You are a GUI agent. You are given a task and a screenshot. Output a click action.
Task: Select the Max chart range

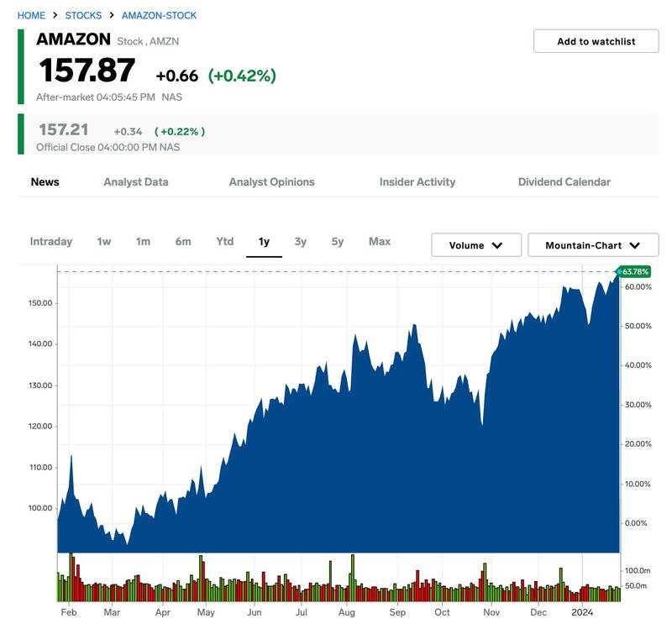click(380, 242)
